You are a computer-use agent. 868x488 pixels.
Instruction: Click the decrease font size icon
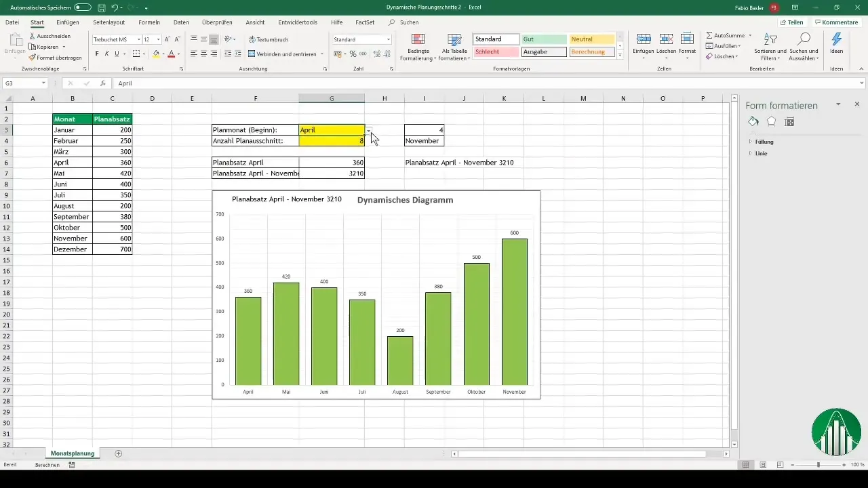(x=178, y=39)
